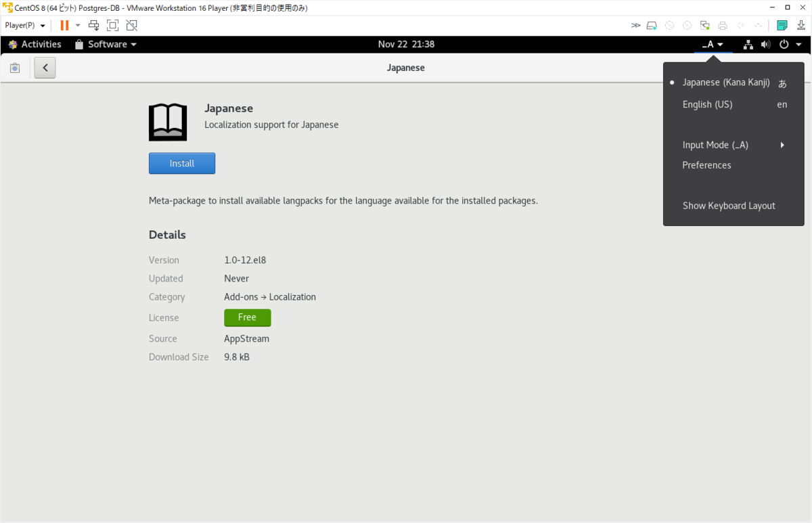The width and height of the screenshot is (812, 523).
Task: Open system menu arrow next to power icon
Action: coord(798,45)
